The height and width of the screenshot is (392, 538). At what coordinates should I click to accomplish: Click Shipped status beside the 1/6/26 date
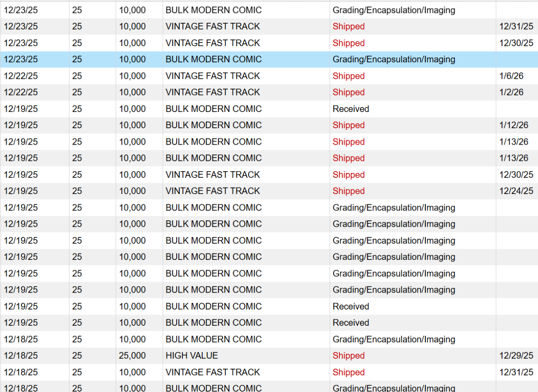tap(348, 76)
